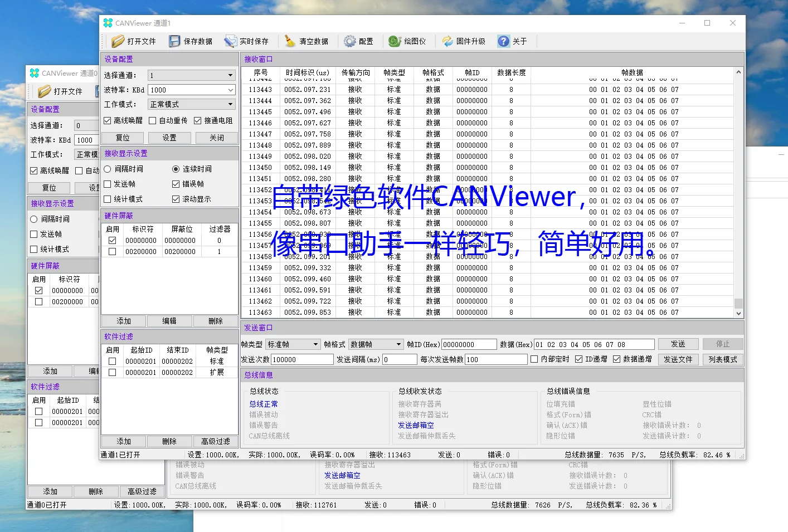Image resolution: width=788 pixels, height=532 pixels.
Task: Open 波特率 KBd dropdown showing 1000
Action: [192, 90]
